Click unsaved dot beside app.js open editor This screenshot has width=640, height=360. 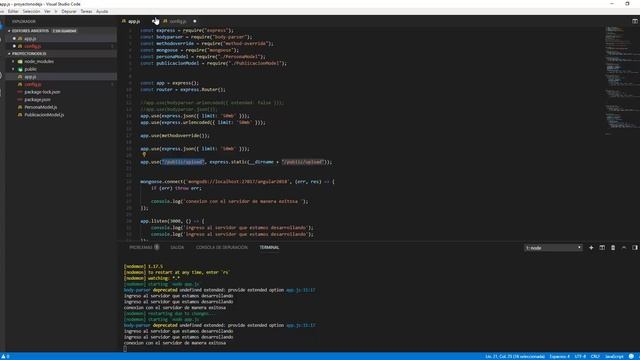tap(14, 38)
